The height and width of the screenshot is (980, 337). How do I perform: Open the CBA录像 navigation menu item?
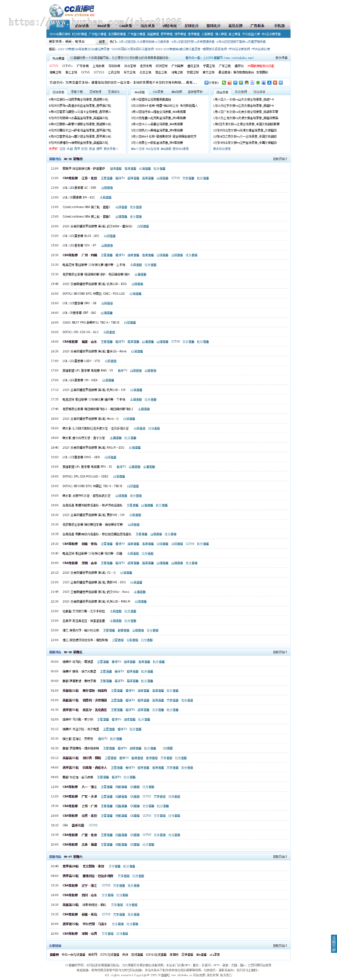point(125,26)
